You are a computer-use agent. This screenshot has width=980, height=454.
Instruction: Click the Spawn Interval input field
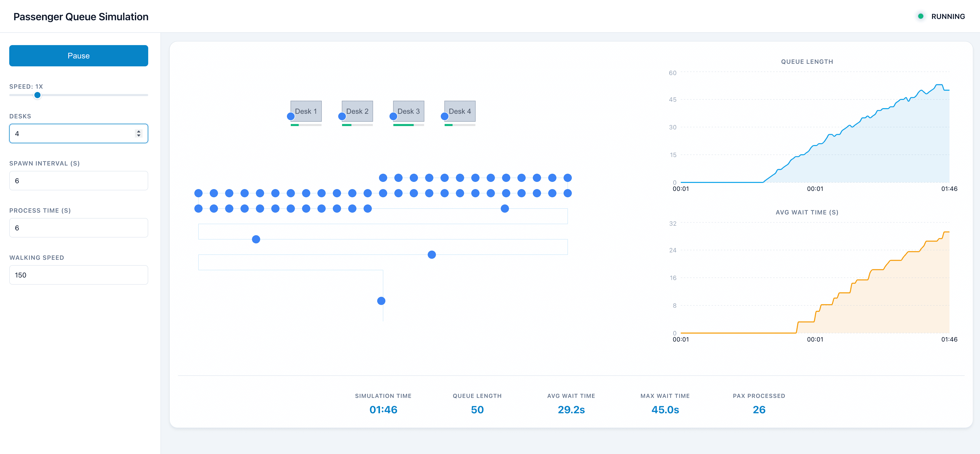pyautogui.click(x=78, y=181)
